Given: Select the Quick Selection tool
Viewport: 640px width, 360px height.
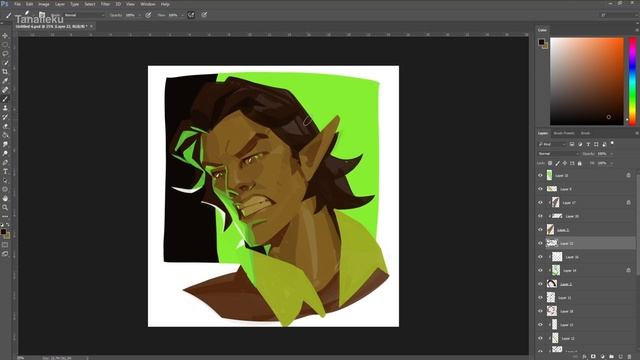Looking at the screenshot, I should 5,63.
